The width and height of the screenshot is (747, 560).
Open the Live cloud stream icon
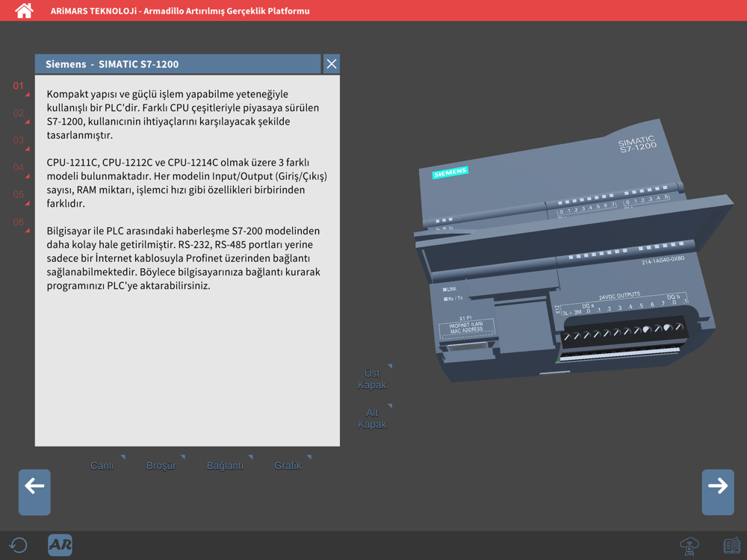click(689, 546)
